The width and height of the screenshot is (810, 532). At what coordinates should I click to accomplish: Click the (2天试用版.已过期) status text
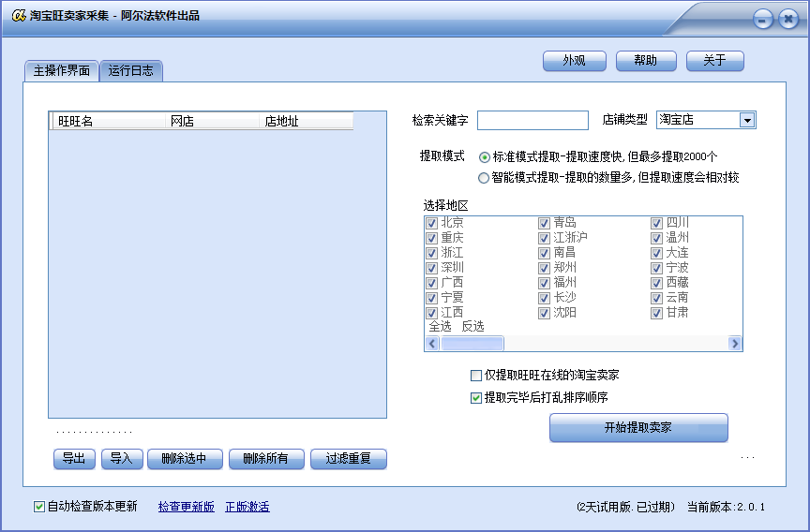625,508
